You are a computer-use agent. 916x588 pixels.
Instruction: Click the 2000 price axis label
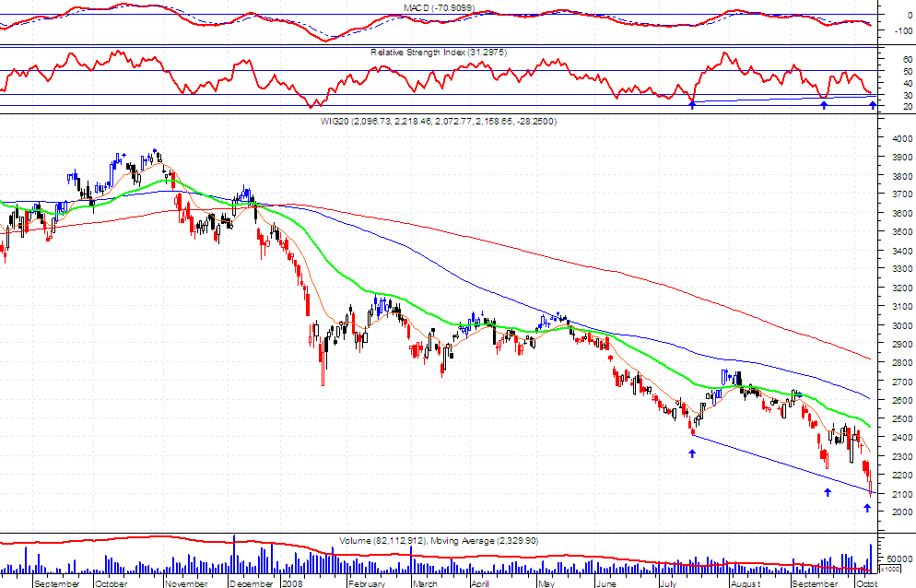tap(902, 512)
